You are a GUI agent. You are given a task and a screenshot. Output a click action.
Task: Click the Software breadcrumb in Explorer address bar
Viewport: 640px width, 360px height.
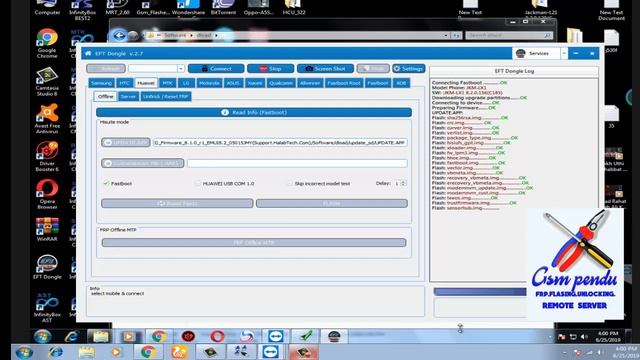point(175,36)
